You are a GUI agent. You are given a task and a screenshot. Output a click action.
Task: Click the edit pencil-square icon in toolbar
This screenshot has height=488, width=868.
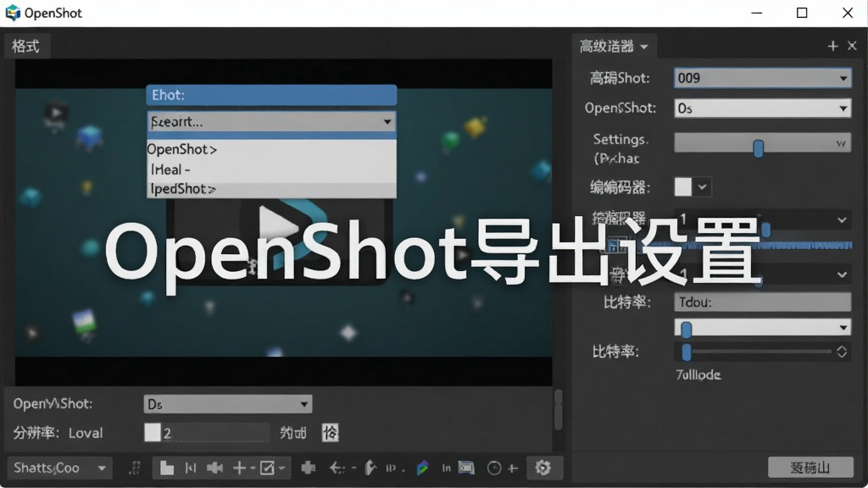point(267,468)
